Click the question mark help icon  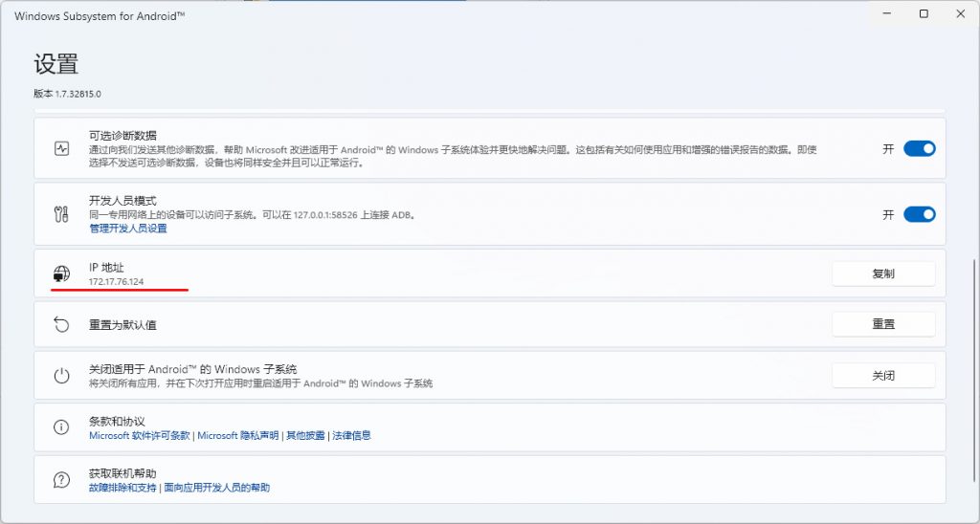tap(61, 480)
